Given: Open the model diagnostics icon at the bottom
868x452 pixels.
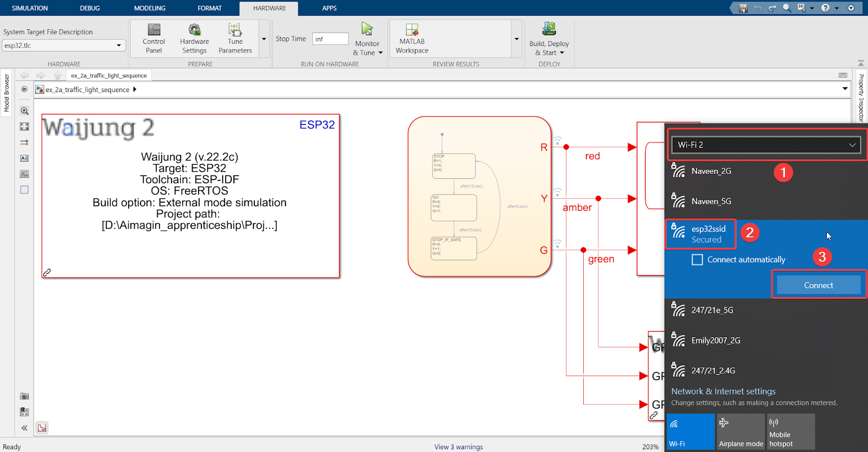Looking at the screenshot, I should coord(42,428).
